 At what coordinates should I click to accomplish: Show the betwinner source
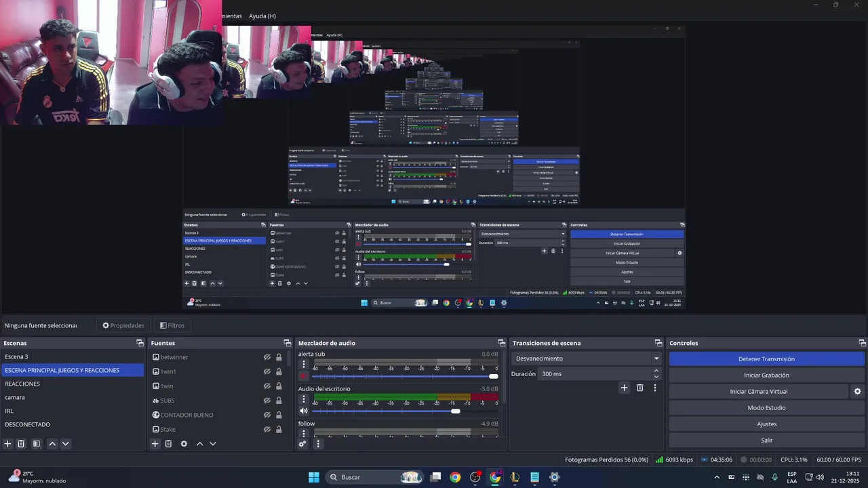267,357
